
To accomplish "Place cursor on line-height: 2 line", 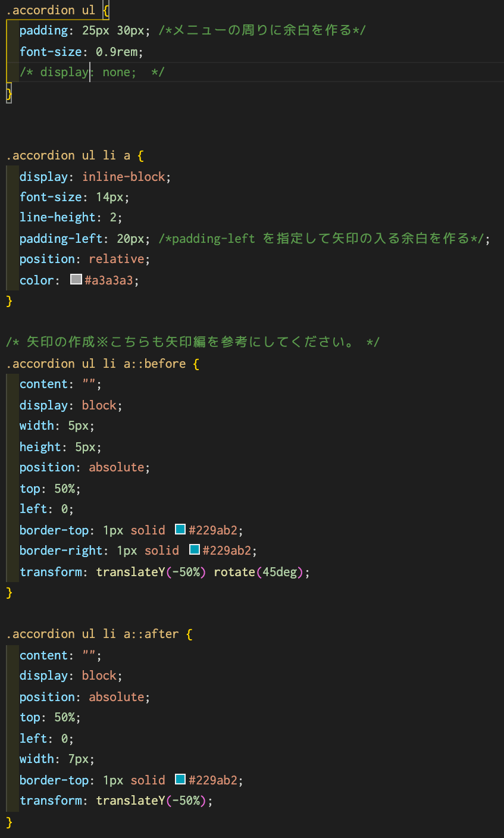I will pyautogui.click(x=71, y=217).
